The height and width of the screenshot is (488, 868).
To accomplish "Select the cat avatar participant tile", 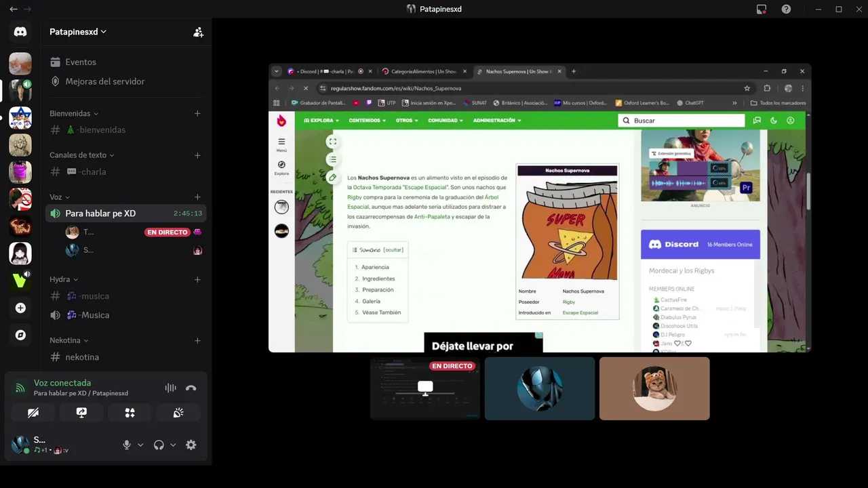I will 654,388.
